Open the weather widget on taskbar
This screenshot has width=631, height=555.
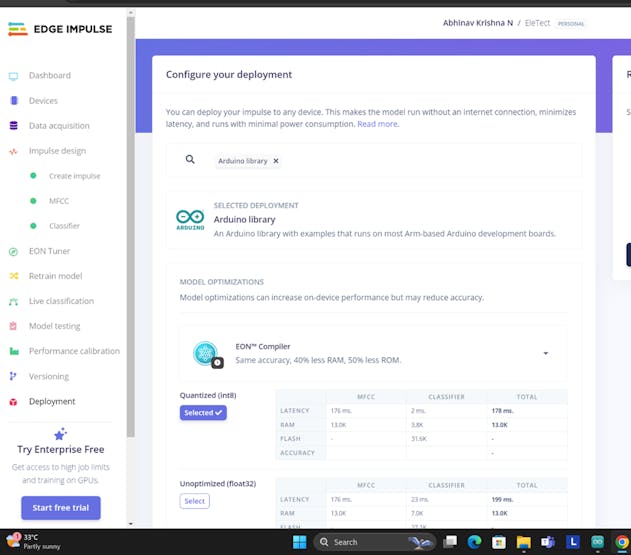[x=33, y=542]
